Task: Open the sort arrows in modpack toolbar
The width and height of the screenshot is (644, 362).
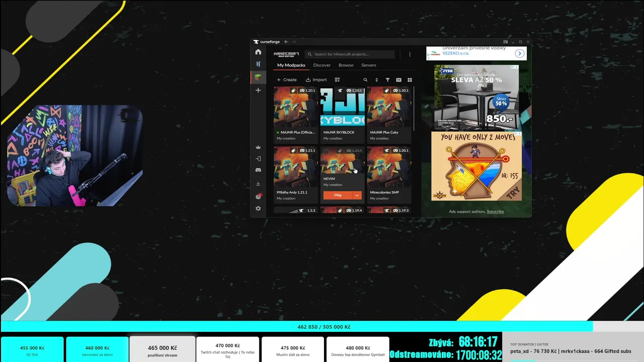Action: (x=376, y=79)
